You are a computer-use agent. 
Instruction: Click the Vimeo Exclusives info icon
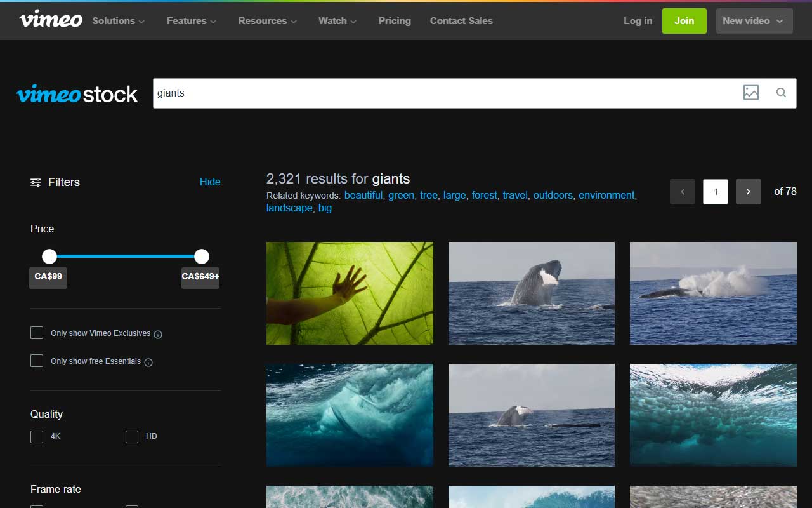click(158, 333)
